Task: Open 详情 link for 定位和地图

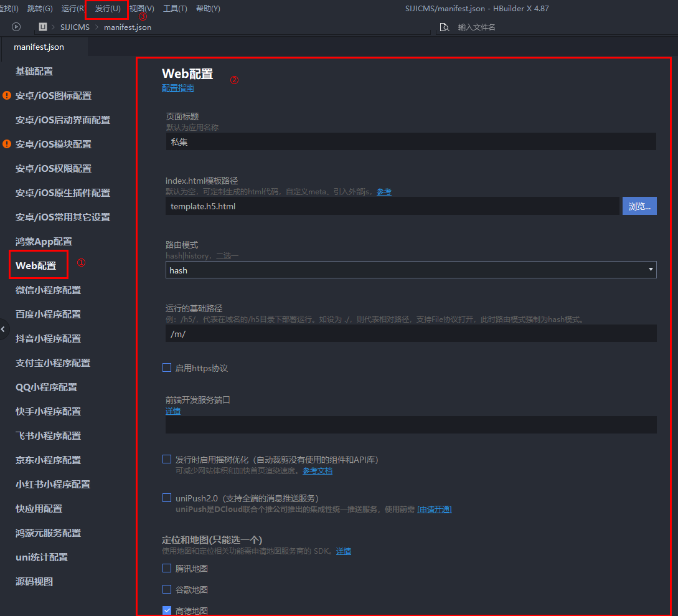Action: 343,551
